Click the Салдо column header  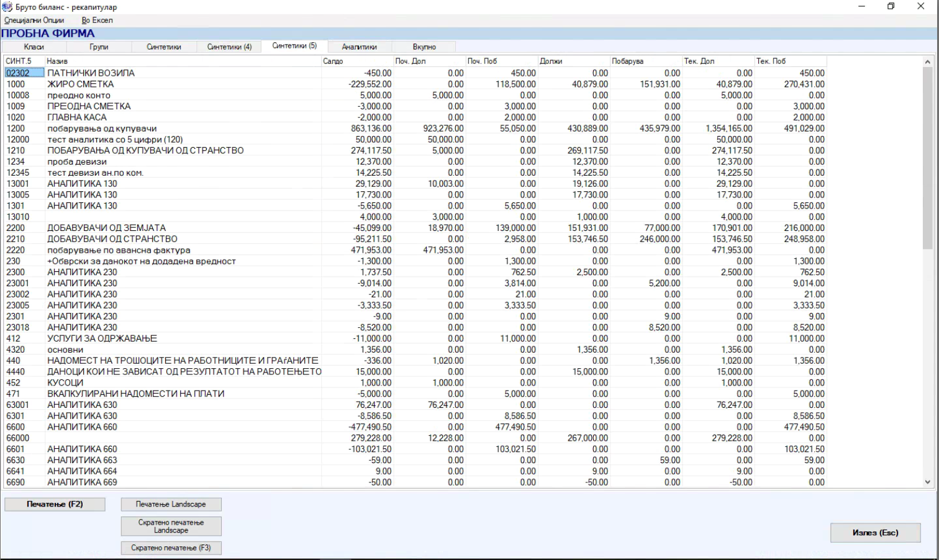(356, 61)
